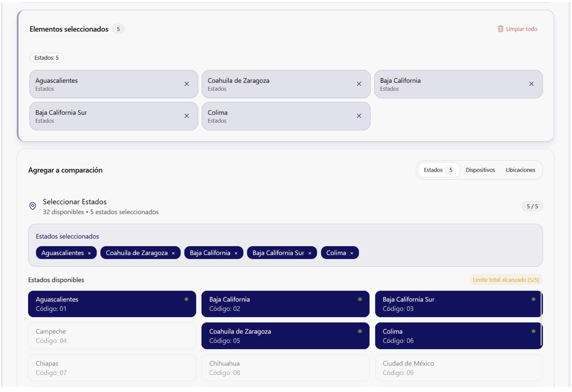Screen dimensions: 572x392
Task: Toggle Coahuila de Zaragoza tile Código 05
Action: click(285, 336)
